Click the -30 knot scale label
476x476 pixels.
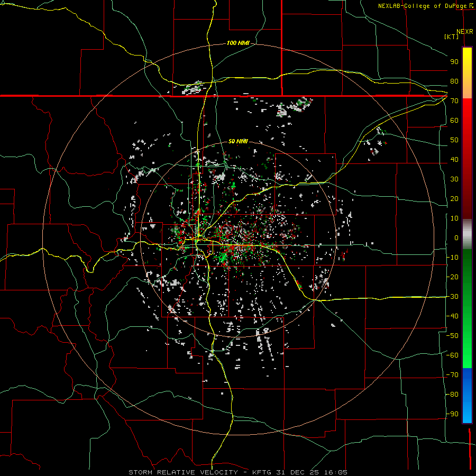point(452,297)
